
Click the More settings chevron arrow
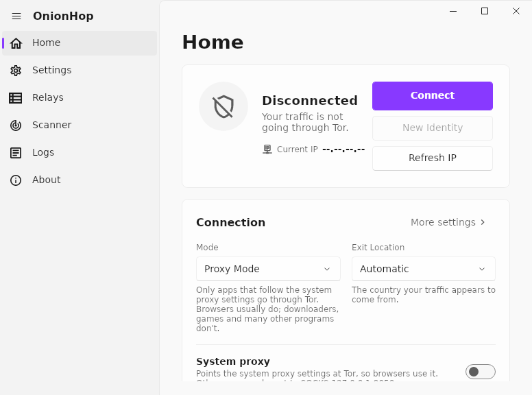pyautogui.click(x=483, y=222)
